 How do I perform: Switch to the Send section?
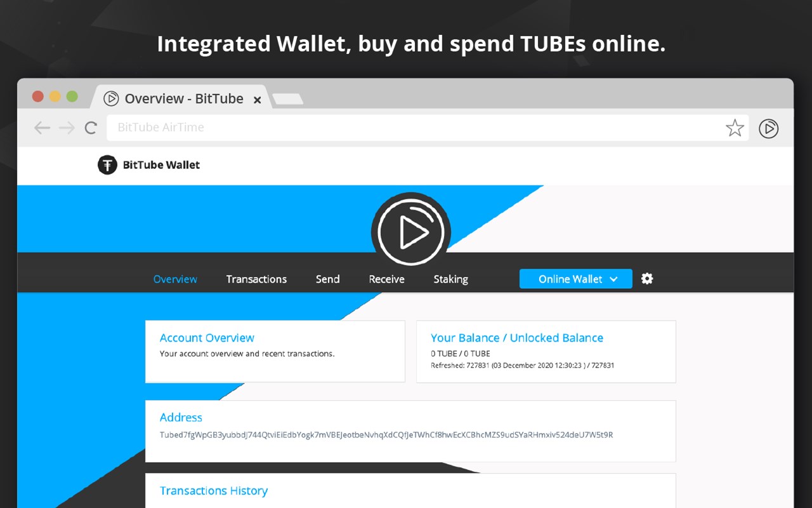point(327,279)
